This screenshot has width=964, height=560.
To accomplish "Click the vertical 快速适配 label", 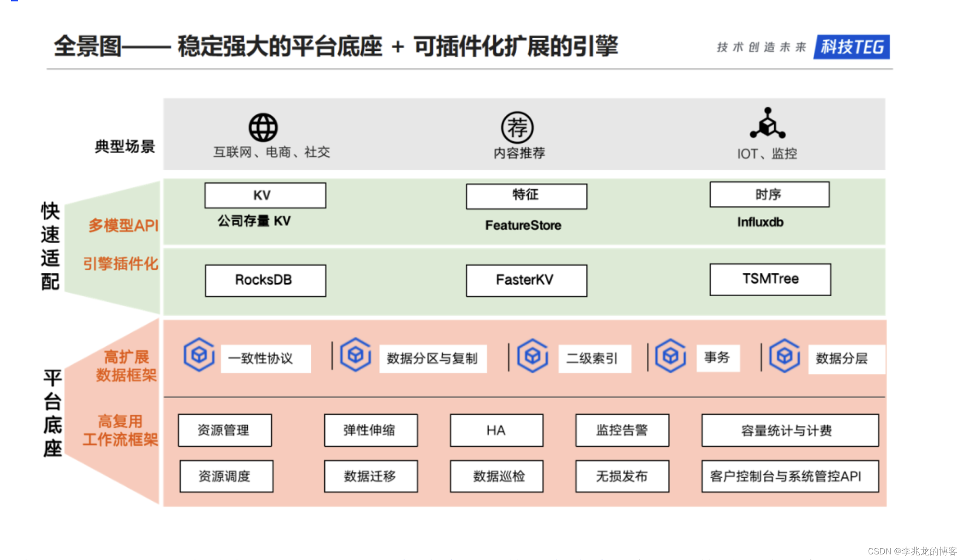I will pos(50,246).
